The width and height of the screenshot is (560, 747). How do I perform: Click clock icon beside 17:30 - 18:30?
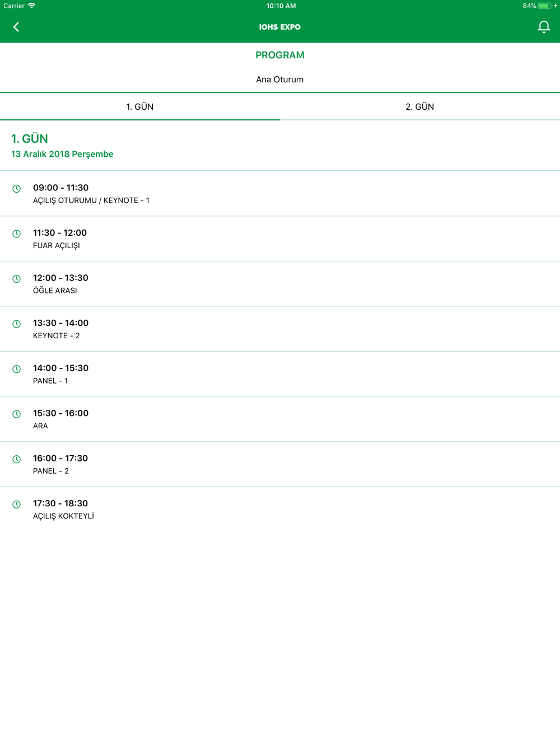tap(17, 504)
